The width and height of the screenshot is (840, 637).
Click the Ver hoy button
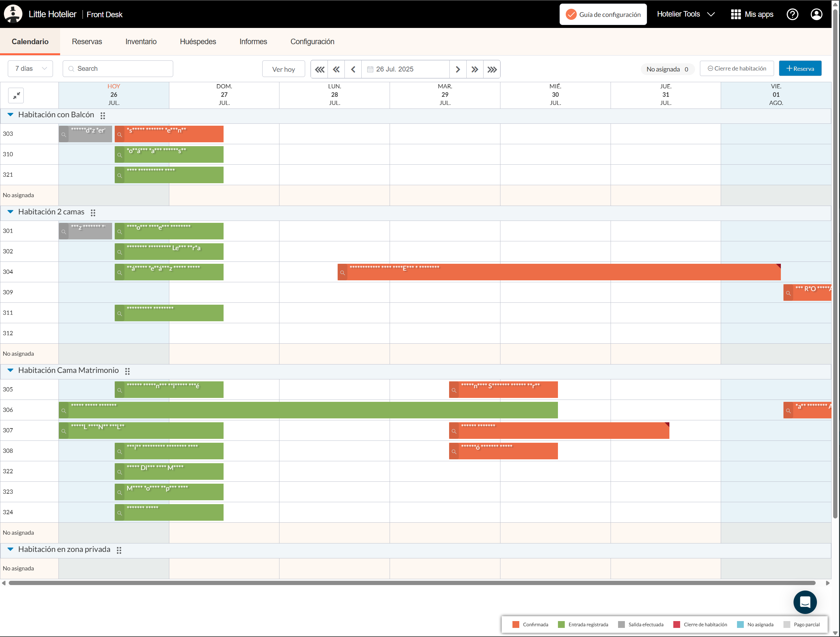coord(283,70)
